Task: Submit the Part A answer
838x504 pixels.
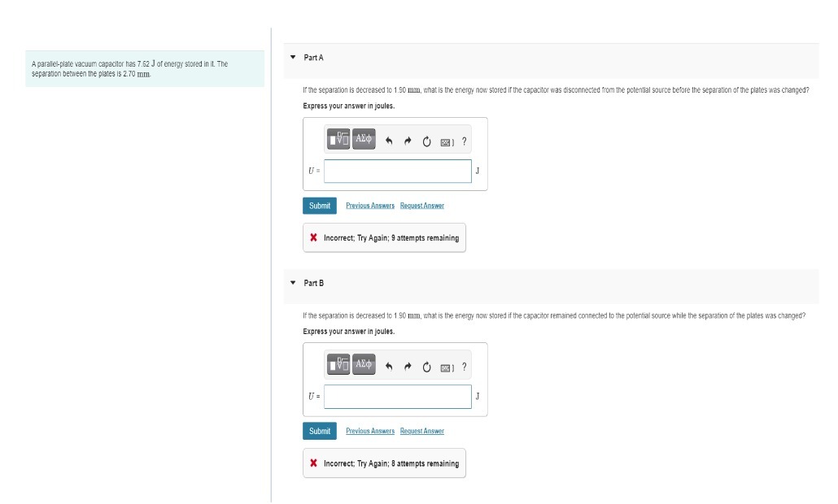Action: 320,206
